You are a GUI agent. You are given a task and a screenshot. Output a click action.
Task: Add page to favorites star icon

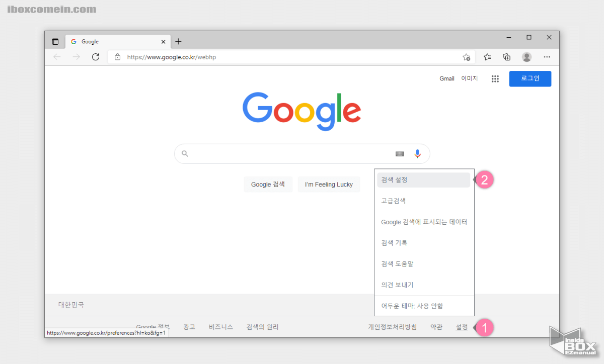click(x=467, y=57)
